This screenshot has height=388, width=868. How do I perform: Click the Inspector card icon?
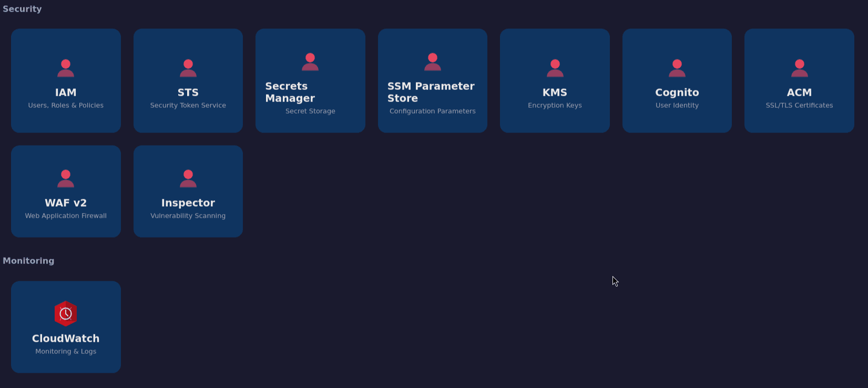tap(188, 179)
